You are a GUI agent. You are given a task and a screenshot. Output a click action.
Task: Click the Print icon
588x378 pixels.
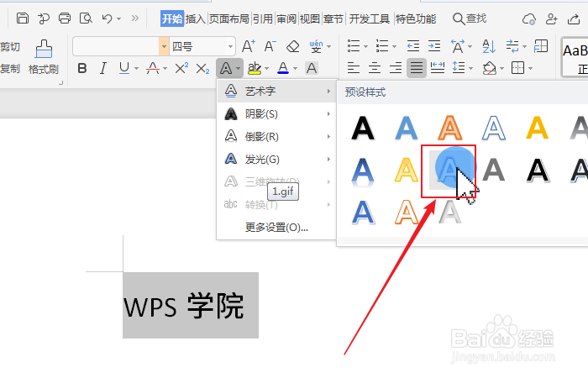[x=65, y=18]
